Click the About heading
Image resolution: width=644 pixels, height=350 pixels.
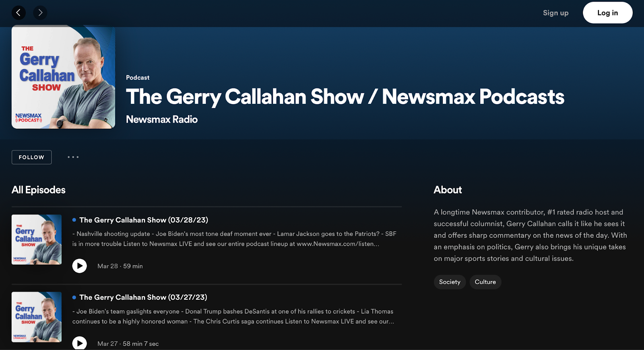[448, 190]
